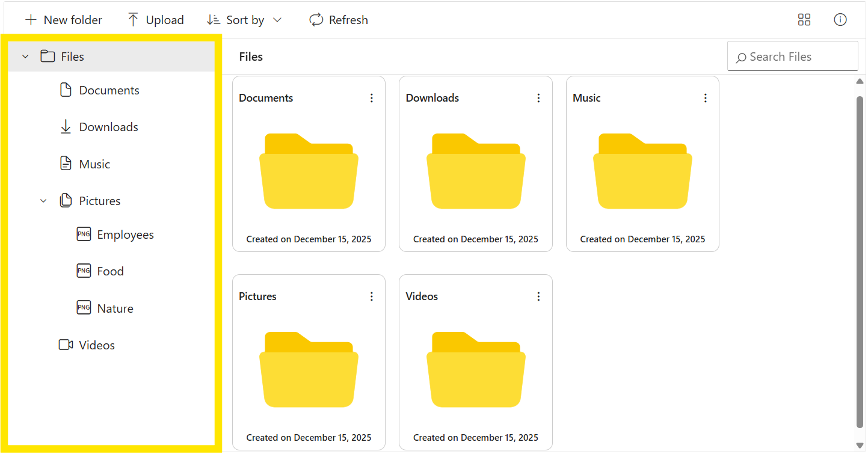
Task: Open the grid view layout icon
Action: (x=804, y=19)
